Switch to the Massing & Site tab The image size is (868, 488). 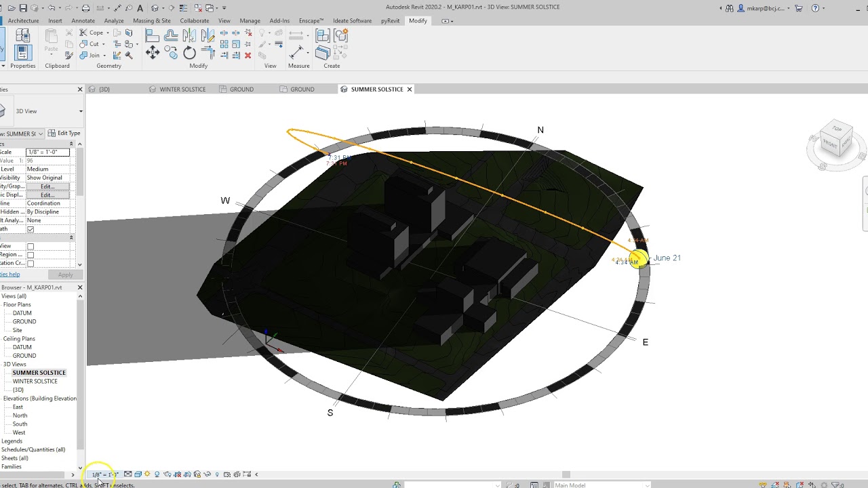point(152,21)
